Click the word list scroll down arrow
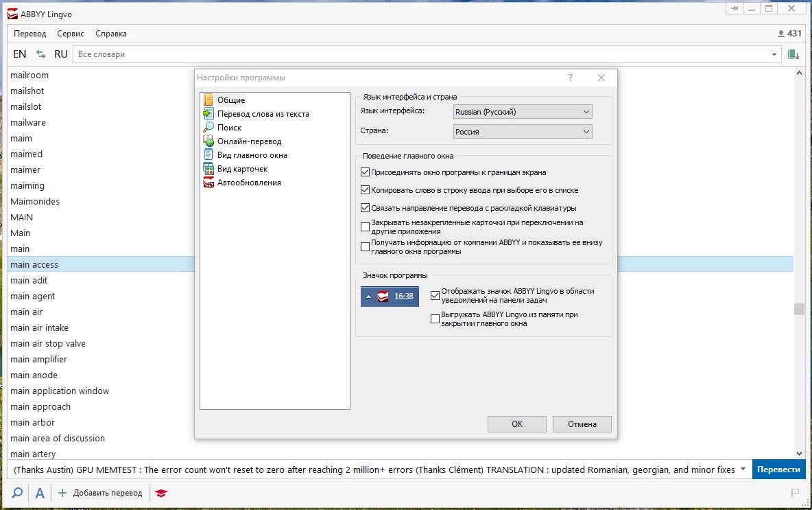 (799, 454)
